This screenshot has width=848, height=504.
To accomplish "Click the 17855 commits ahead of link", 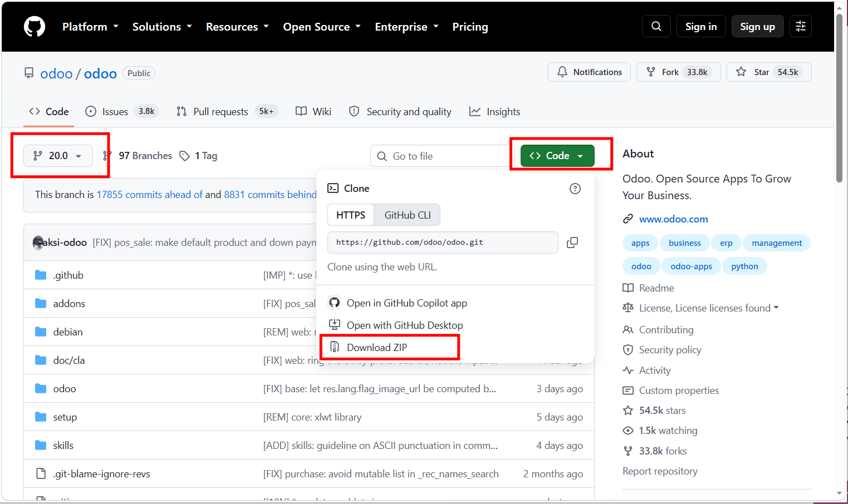I will (x=150, y=195).
